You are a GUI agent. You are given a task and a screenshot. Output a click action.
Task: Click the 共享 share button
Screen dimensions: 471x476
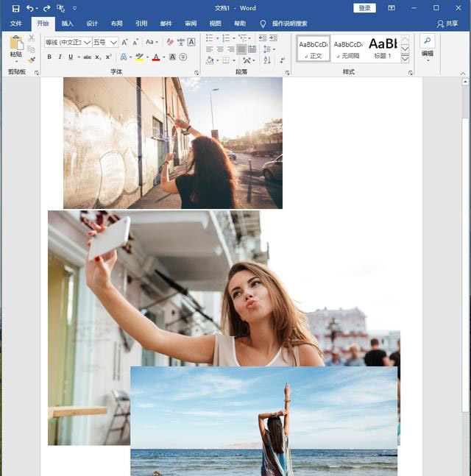447,24
